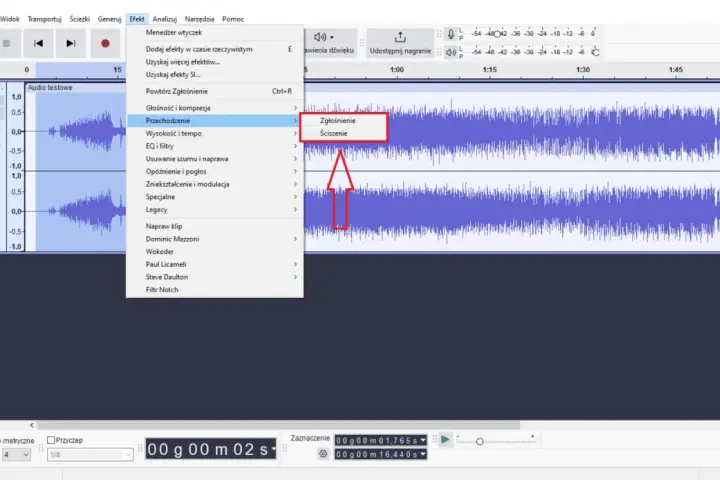720x480 pixels.
Task: Expand Zniekształcenie i modulacja submenu
Action: pos(214,184)
